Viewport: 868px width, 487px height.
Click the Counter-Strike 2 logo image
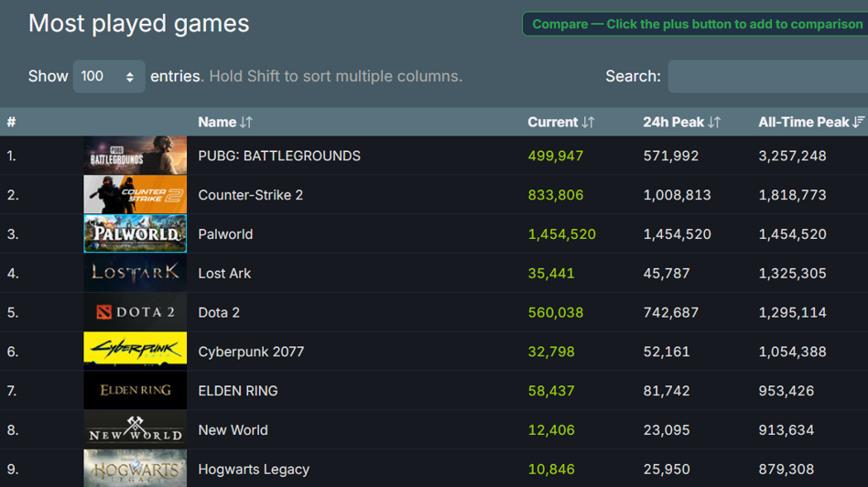click(135, 195)
